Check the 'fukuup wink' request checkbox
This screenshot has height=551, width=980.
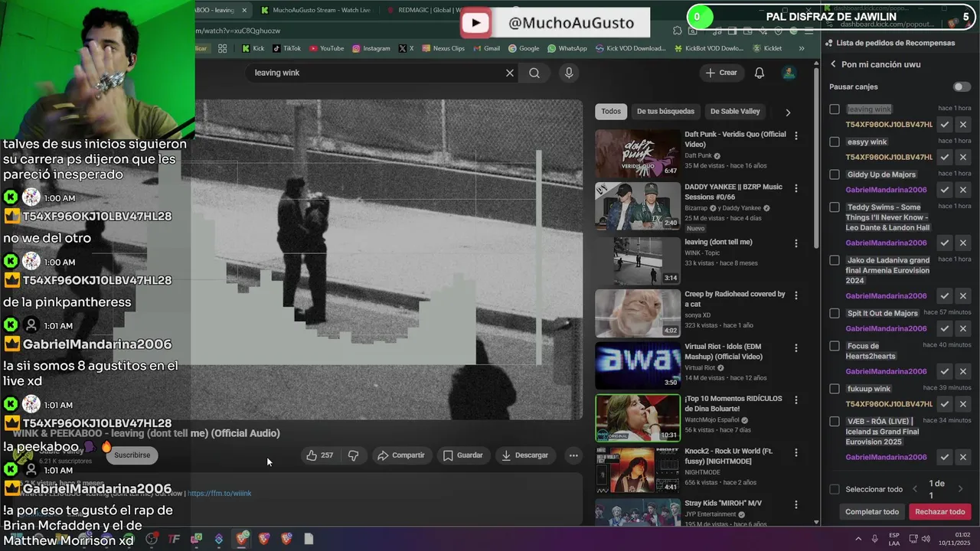pos(835,389)
